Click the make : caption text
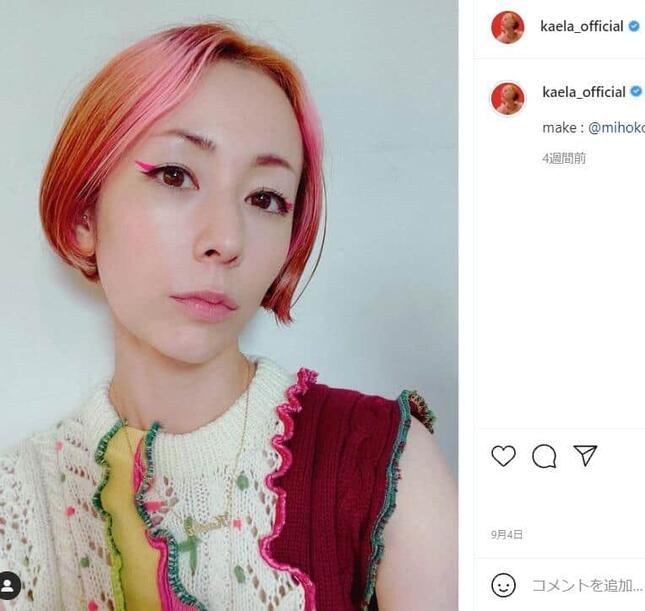Viewport: 645px width, 611px height. [x=564, y=128]
